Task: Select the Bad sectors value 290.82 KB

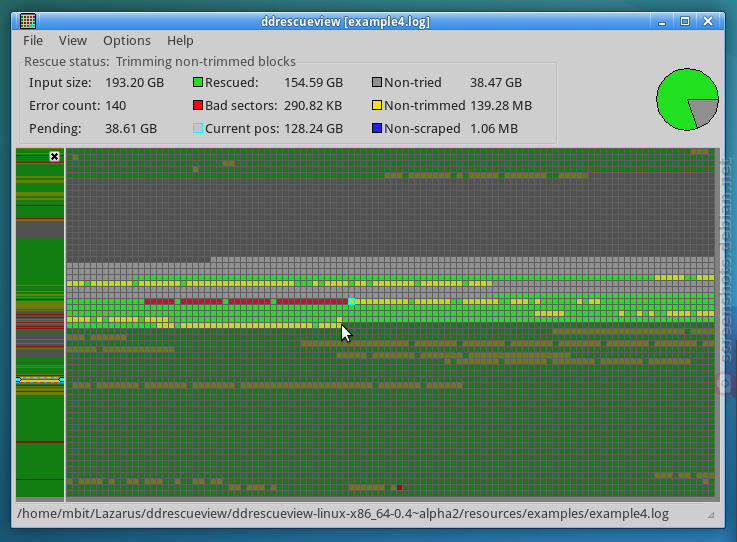Action: pyautogui.click(x=313, y=106)
